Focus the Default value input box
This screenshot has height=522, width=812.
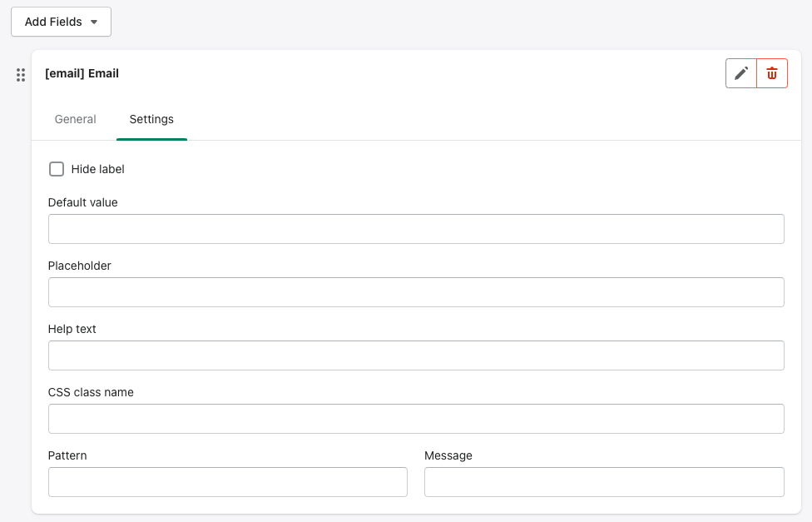click(x=416, y=229)
